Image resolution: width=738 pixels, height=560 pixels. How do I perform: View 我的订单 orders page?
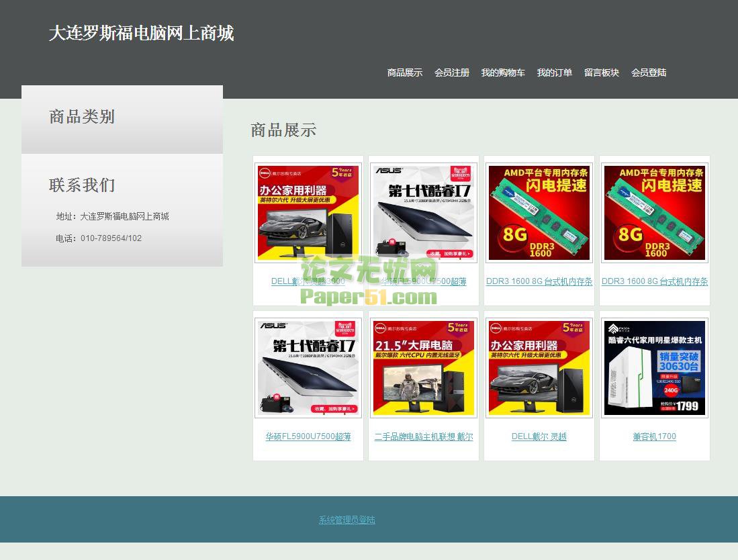click(555, 73)
